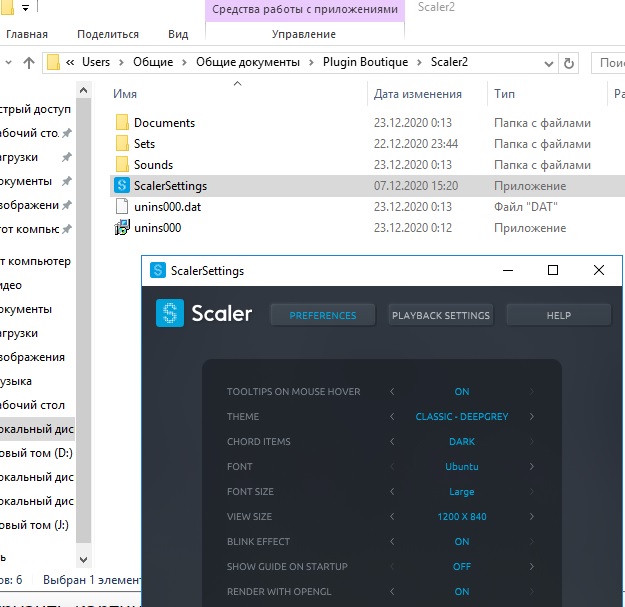Click the ScalerSettings title bar icon
The image size is (625, 607).
[158, 271]
